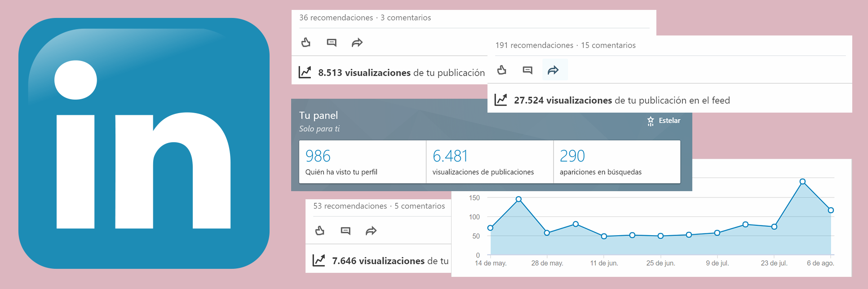
Task: Select the last chart data point at 6 de ago.
Action: click(831, 210)
